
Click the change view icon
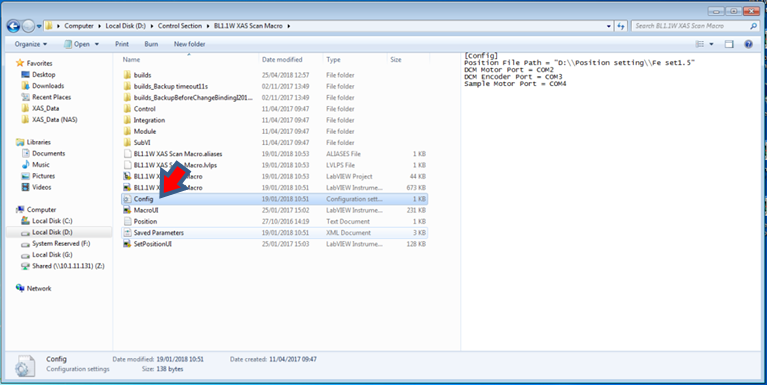(700, 44)
